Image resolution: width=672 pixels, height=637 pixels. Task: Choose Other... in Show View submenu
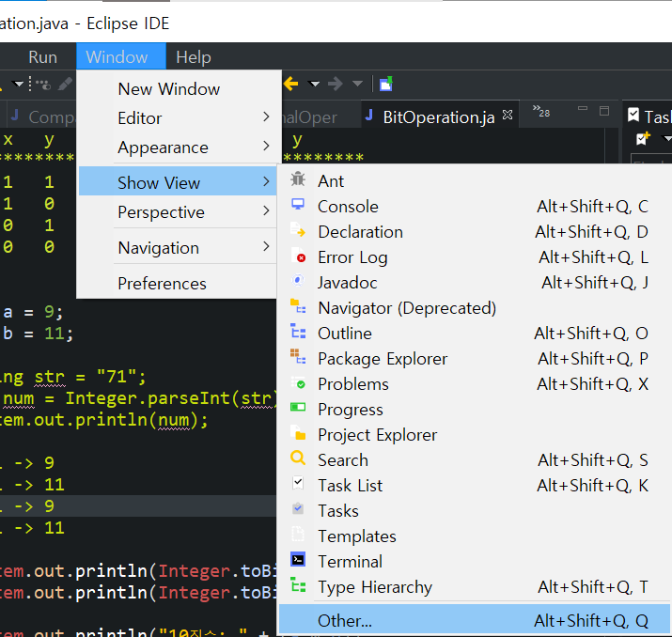tap(474, 620)
